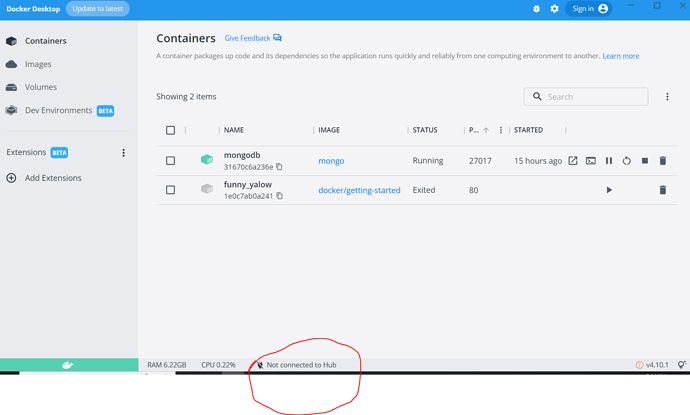690x415 pixels.
Task: Sort by the STATUS column header
Action: click(x=425, y=130)
